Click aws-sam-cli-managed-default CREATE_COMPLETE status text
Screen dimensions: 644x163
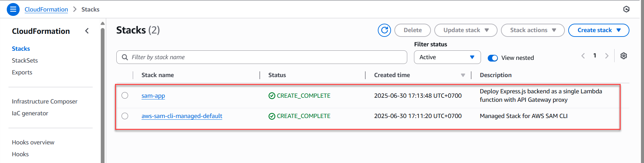coord(303,116)
